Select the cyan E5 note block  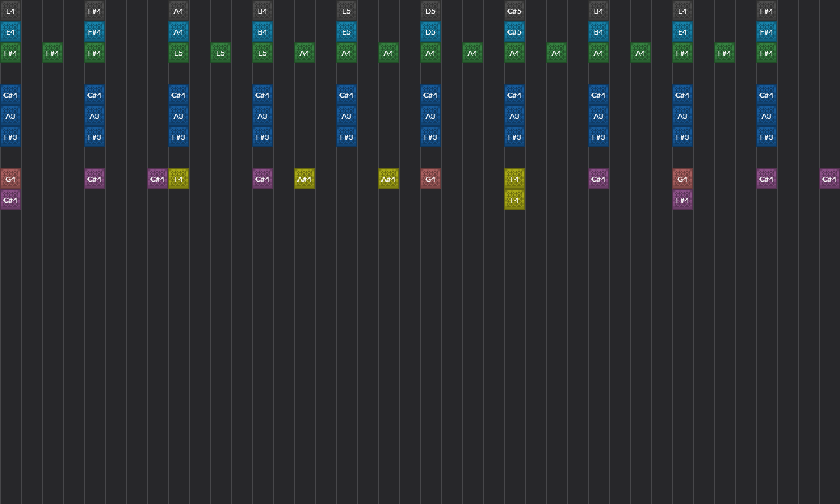pyautogui.click(x=346, y=32)
